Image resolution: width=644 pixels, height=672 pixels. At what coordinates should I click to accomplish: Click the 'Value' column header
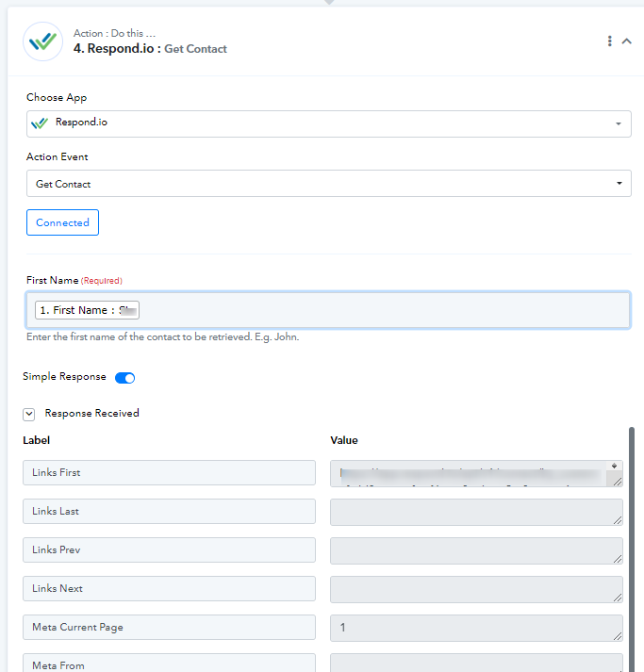pyautogui.click(x=344, y=440)
